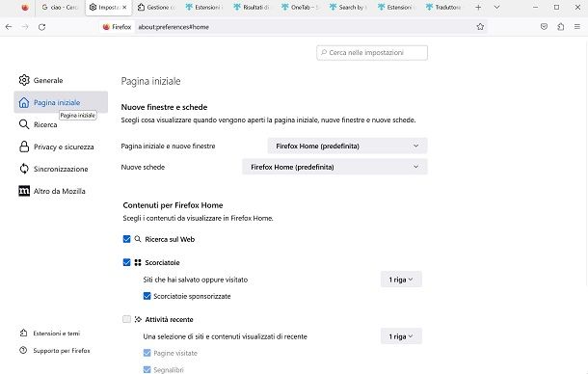Viewport: 588px width, 374px height.
Task: Open a new tab with the plus icon
Action: [x=478, y=7]
